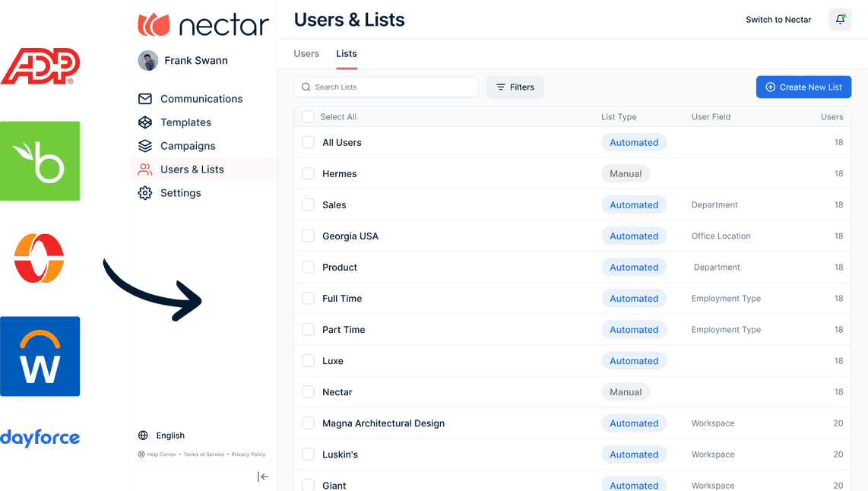Click the Magna Architectural Design name
This screenshot has height=491, width=868.
pyautogui.click(x=384, y=423)
